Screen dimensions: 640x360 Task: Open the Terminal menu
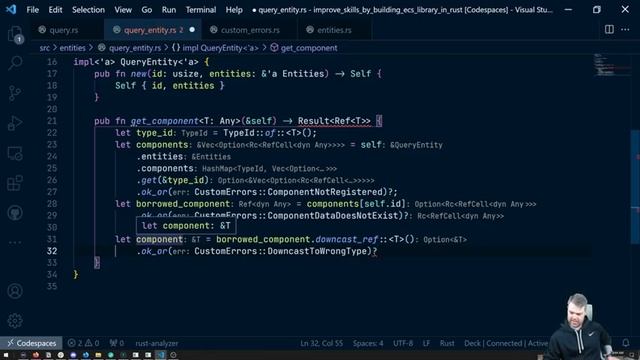[x=201, y=10]
